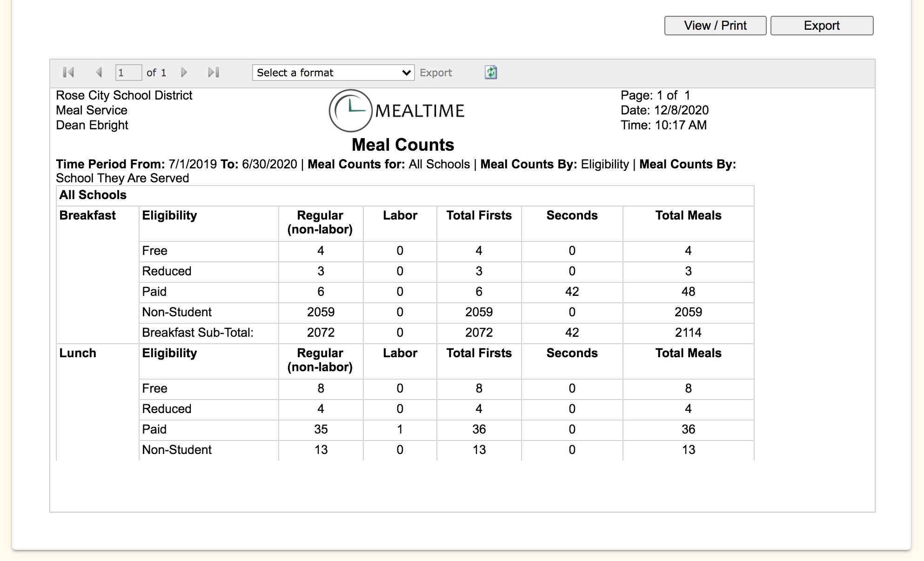Click the View / Print button
This screenshot has height=561, width=924.
(715, 26)
